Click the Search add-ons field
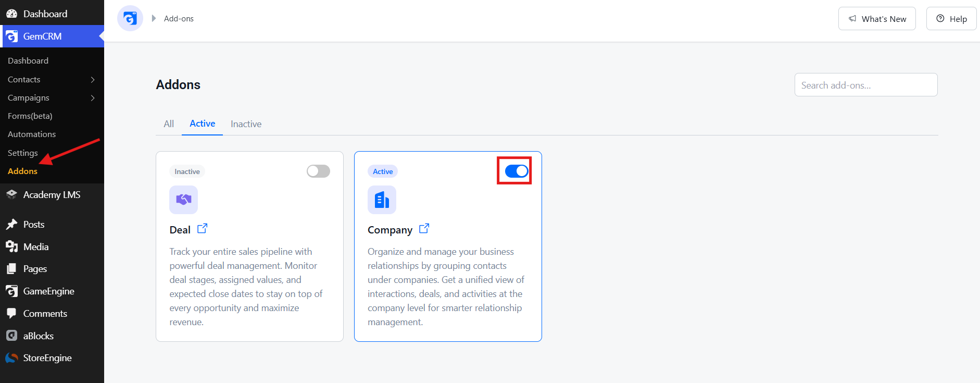 click(x=866, y=85)
